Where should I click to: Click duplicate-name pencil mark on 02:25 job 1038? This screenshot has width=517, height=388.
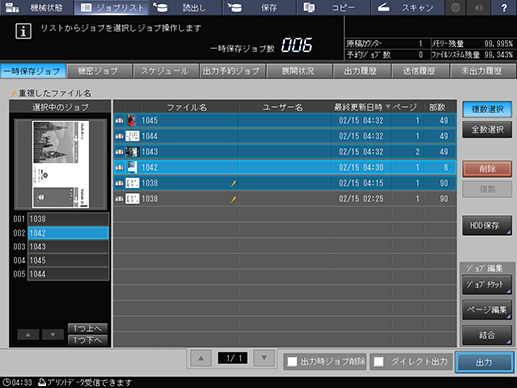pyautogui.click(x=234, y=199)
